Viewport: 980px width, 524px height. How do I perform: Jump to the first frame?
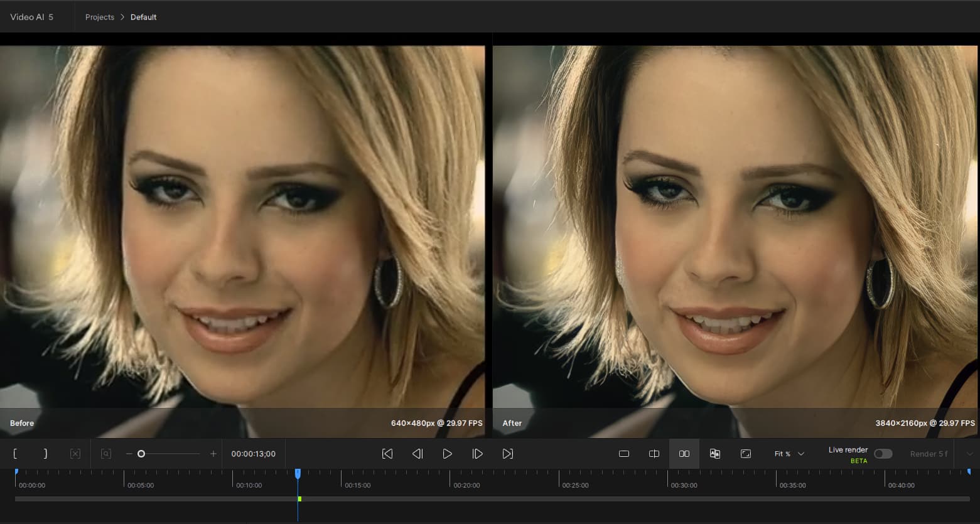pos(387,454)
